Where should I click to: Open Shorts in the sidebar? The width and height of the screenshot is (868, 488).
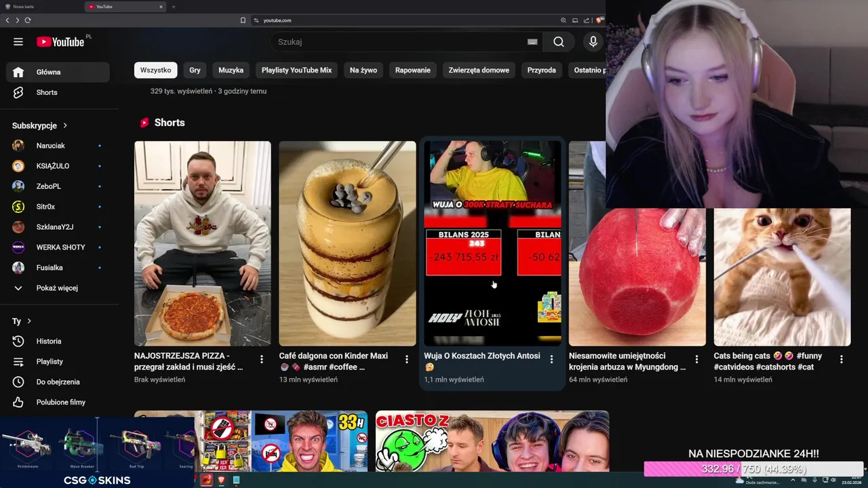point(58,92)
